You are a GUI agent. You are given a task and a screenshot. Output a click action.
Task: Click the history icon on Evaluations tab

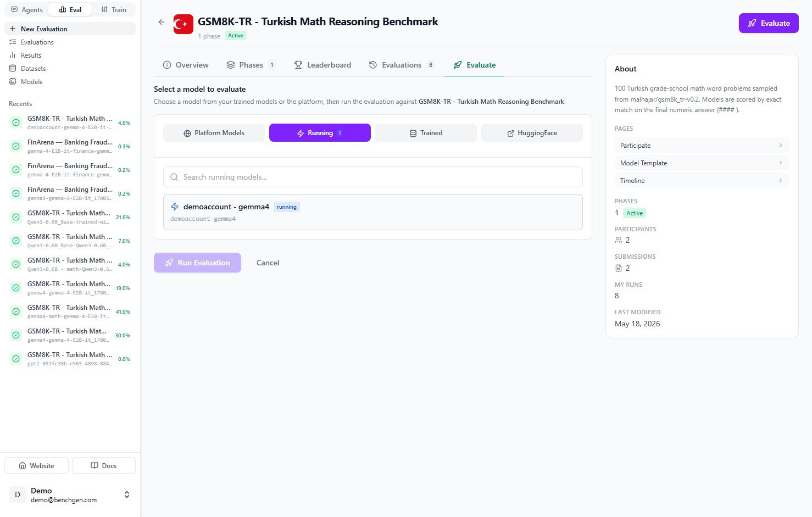coord(373,65)
